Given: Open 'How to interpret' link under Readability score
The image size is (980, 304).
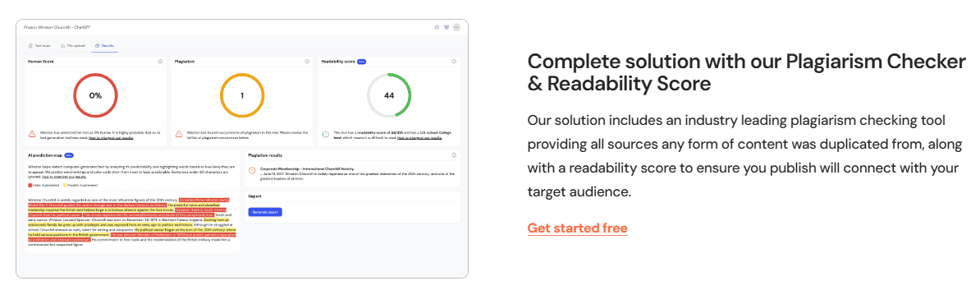Looking at the screenshot, I should tap(419, 137).
